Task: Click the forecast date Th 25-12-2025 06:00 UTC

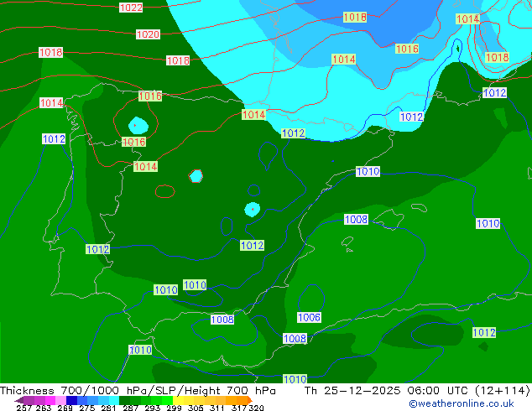Action: pyautogui.click(x=386, y=390)
